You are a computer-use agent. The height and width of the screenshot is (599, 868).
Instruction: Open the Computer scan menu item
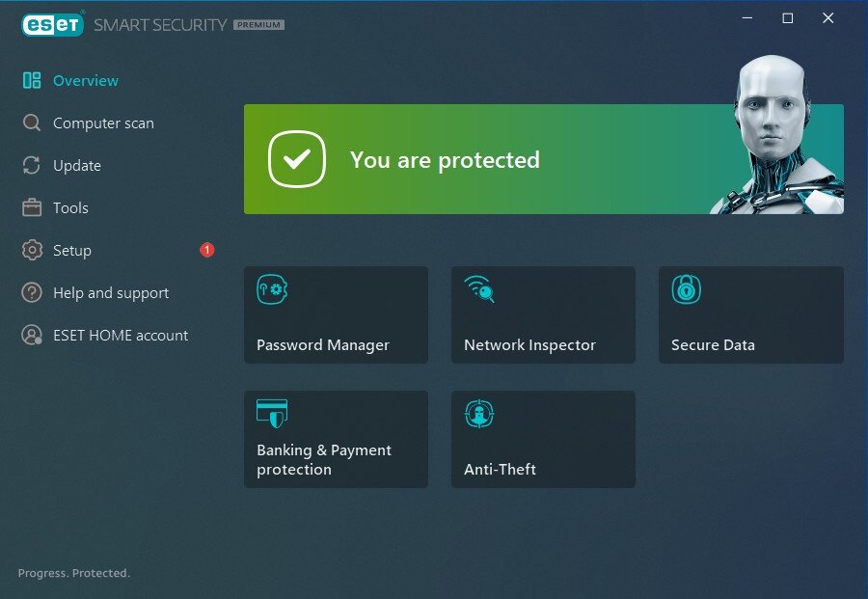point(103,123)
